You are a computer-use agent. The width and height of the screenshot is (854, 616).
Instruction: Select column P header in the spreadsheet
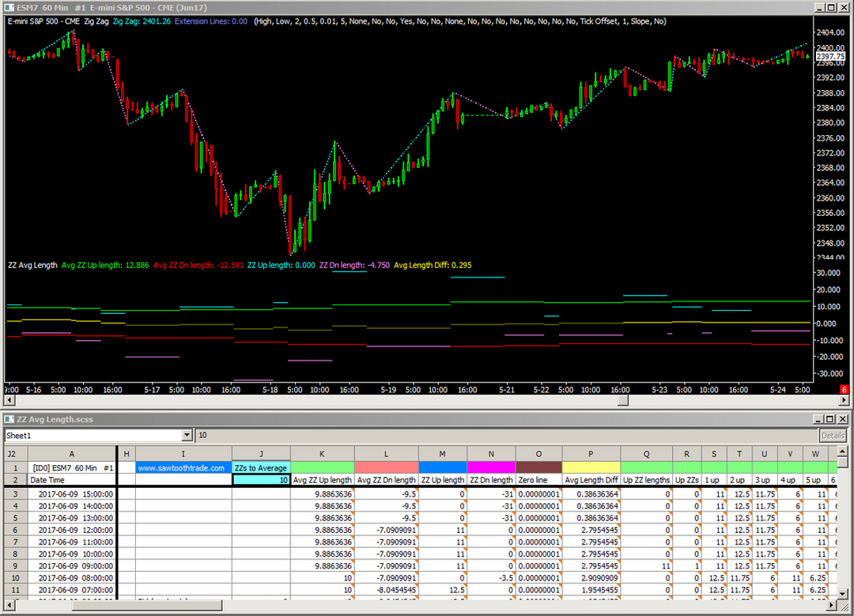(x=591, y=453)
